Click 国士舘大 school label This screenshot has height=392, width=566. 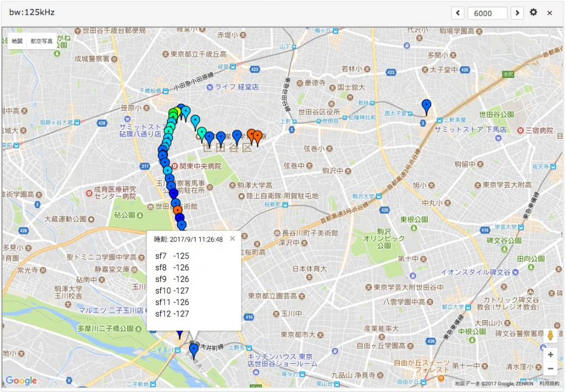click(x=351, y=87)
